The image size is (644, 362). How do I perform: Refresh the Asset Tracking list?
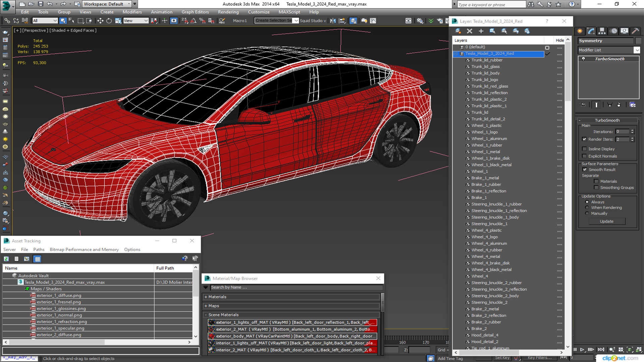pos(6,259)
